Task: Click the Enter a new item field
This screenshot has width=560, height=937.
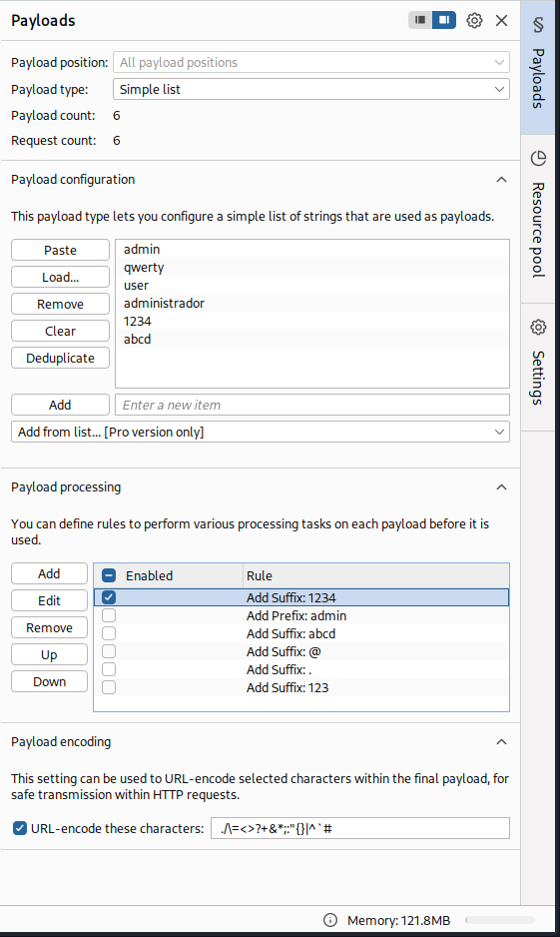Action: click(312, 405)
